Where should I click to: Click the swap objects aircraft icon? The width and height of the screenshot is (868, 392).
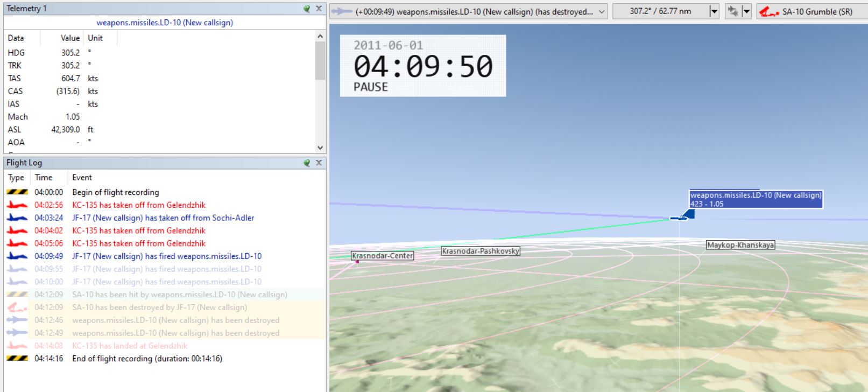[732, 11]
